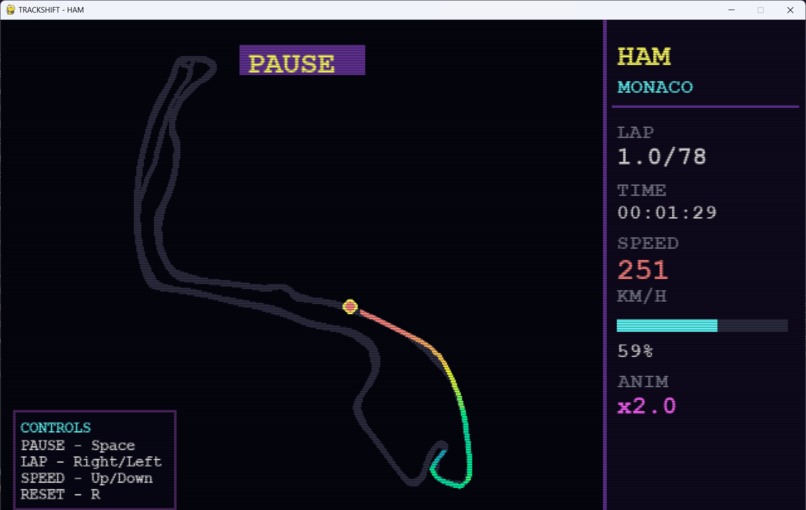Click the speed value 251

643,269
